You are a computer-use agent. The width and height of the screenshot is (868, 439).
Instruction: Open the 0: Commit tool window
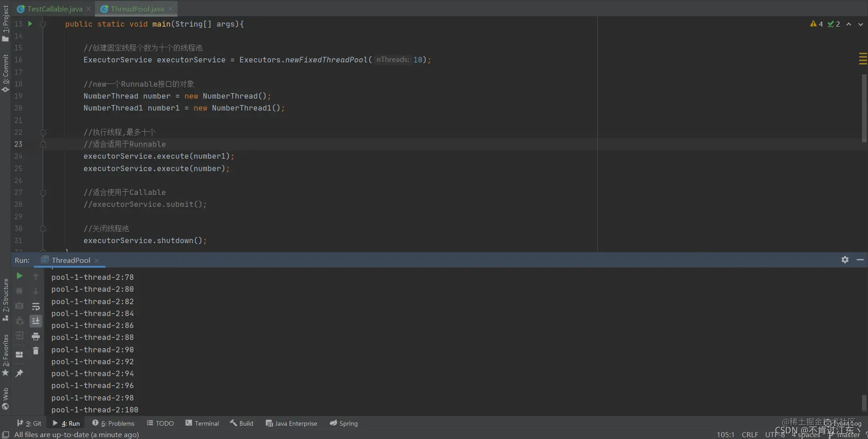[6, 73]
